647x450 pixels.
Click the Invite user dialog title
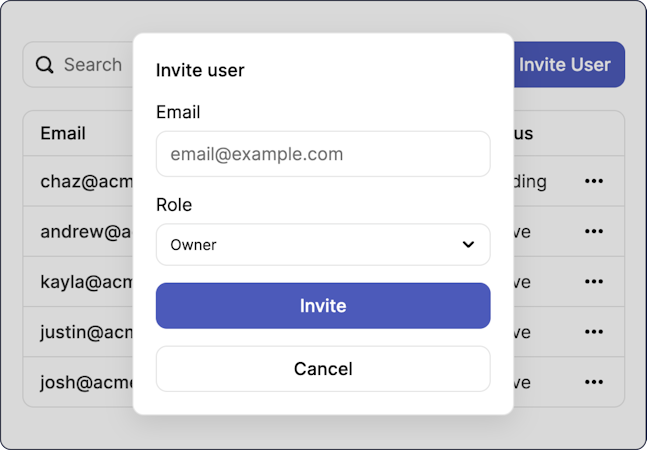click(200, 70)
